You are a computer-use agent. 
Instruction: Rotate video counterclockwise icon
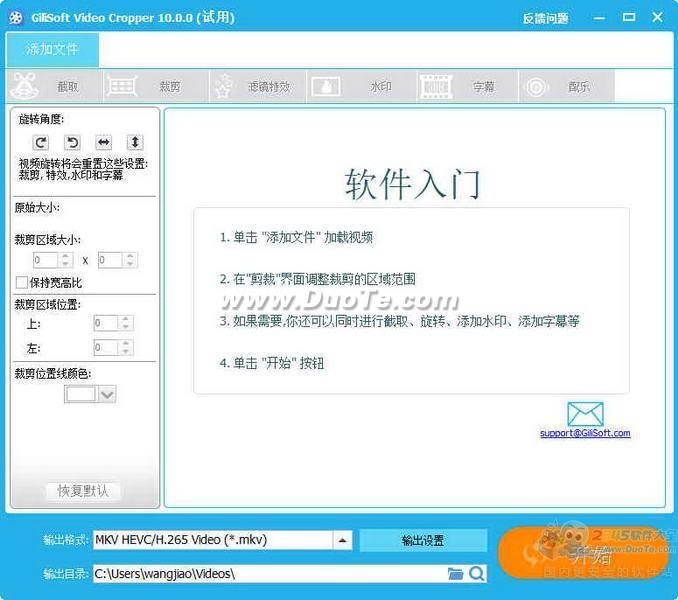pyautogui.click(x=72, y=142)
